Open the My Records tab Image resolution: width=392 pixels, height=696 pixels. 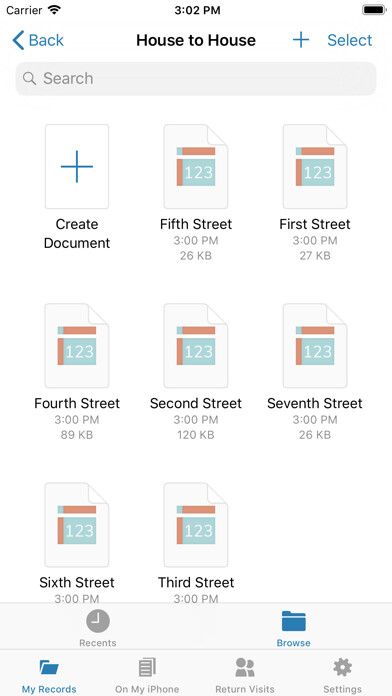click(49, 675)
